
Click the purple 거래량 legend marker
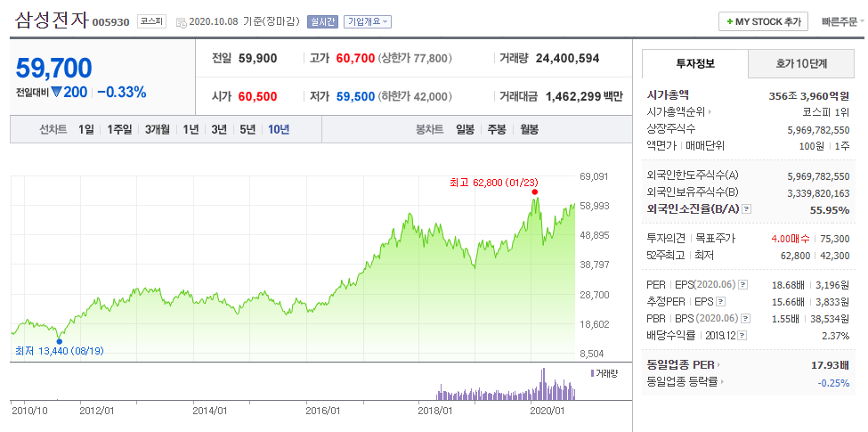[592, 373]
